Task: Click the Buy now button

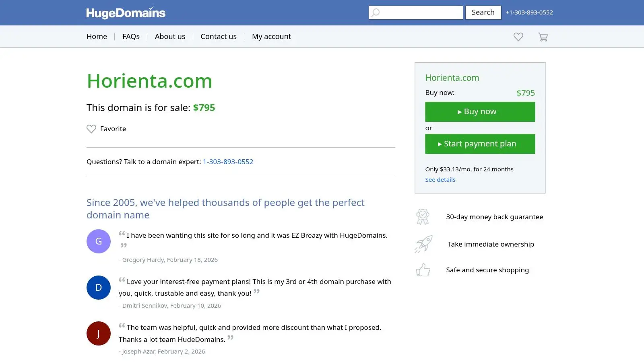Action: [480, 111]
